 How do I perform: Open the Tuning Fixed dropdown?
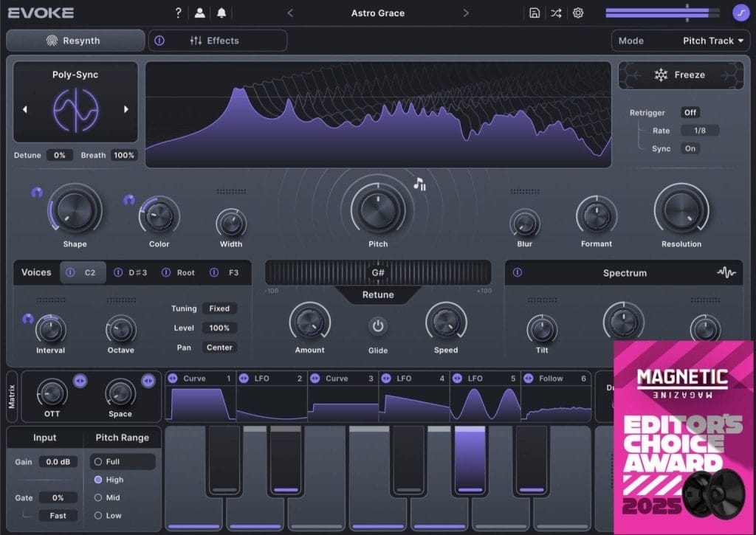[219, 308]
